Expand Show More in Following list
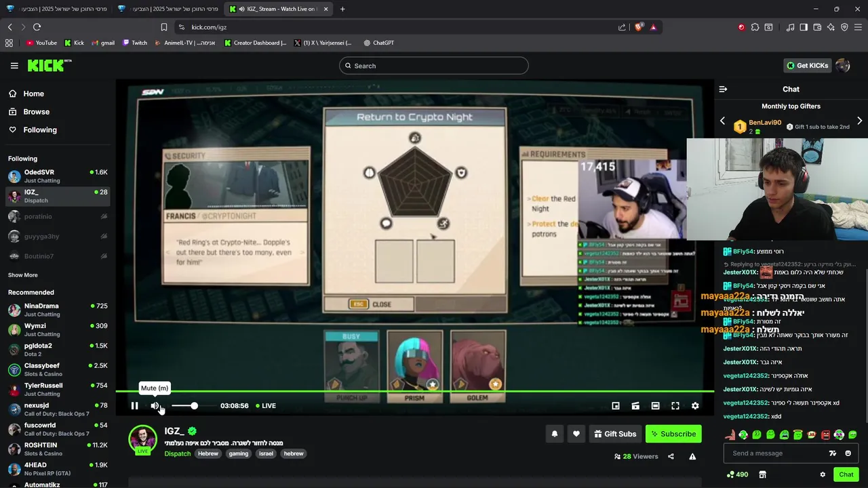 coord(23,275)
